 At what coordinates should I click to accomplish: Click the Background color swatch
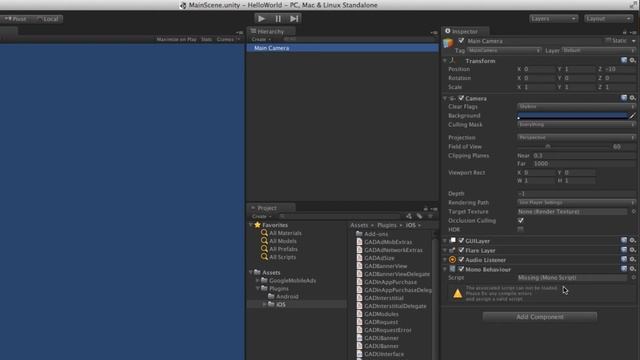tap(573, 116)
